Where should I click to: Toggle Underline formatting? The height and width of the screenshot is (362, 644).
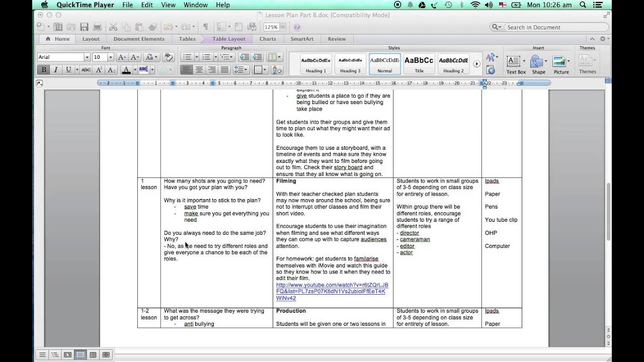pos(68,70)
